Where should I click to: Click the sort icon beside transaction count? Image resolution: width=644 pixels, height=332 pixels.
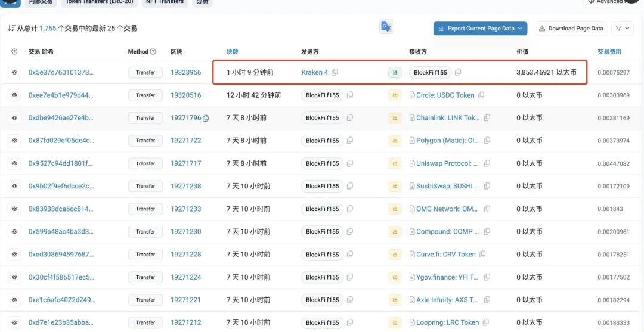point(11,29)
